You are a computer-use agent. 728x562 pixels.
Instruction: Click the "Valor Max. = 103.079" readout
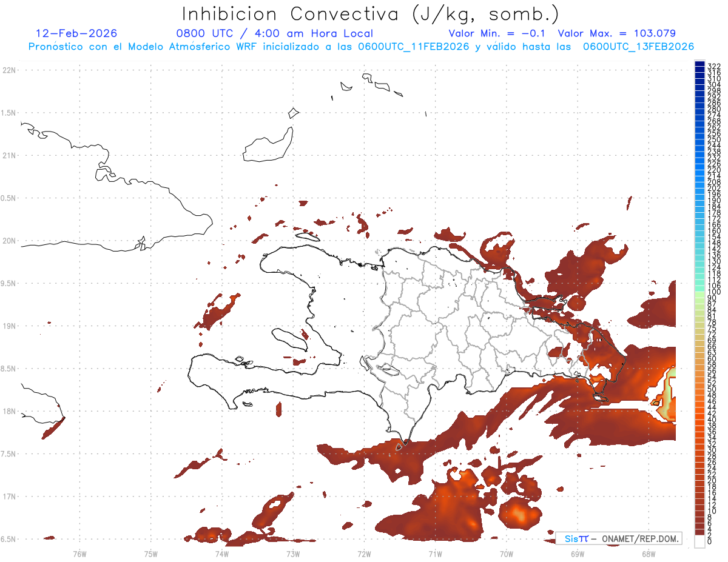click(616, 33)
